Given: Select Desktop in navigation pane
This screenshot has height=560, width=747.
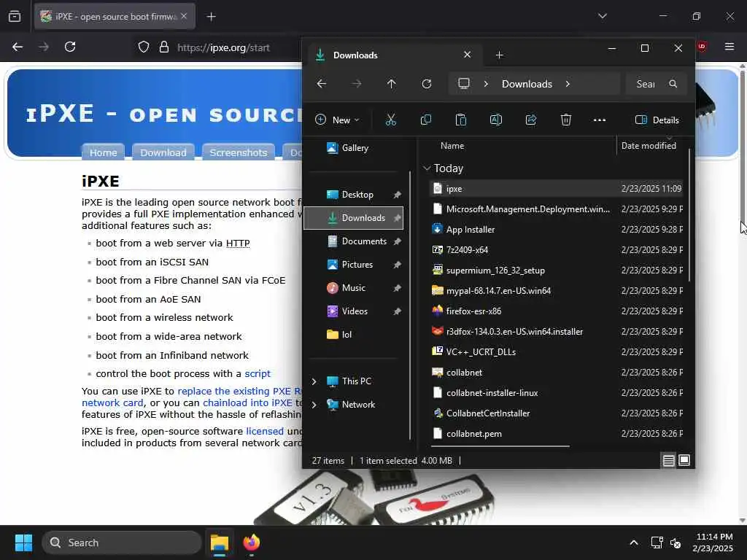Looking at the screenshot, I should click(354, 194).
